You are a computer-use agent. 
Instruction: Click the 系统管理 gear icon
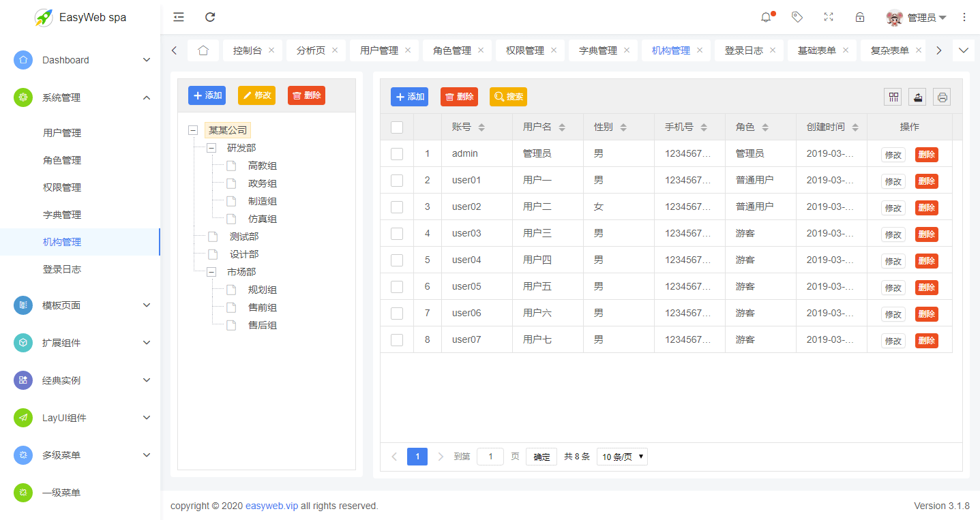[x=23, y=97]
